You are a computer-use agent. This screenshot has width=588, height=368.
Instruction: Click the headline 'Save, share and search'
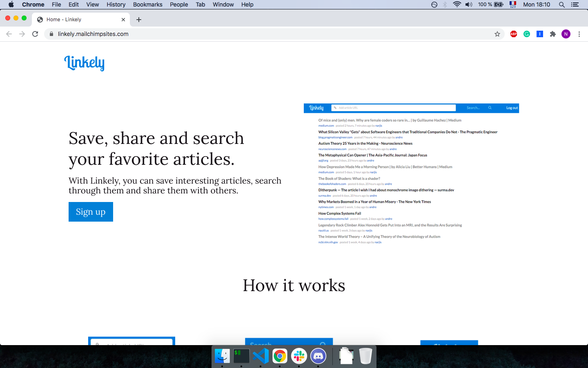[156, 138]
